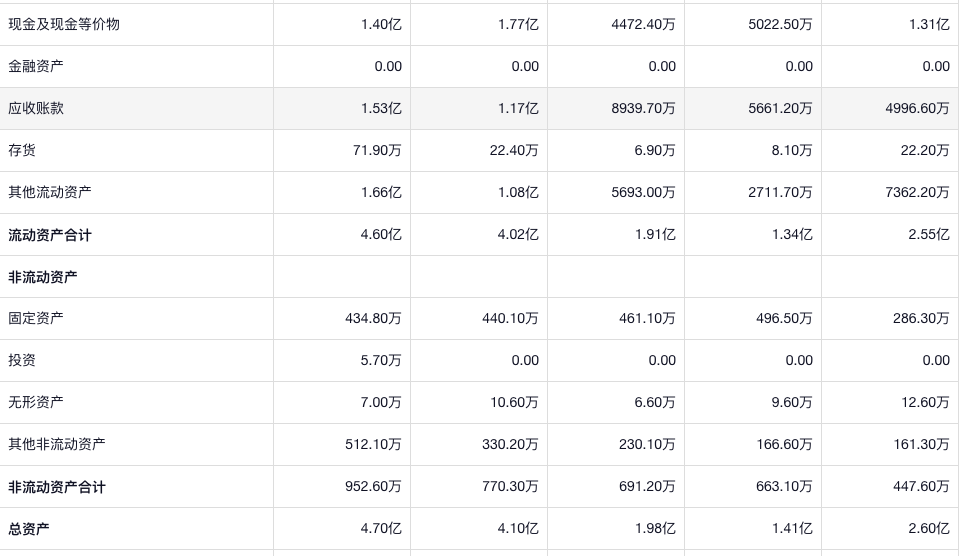Select the bold 流动资产合计 row label

pos(50,235)
